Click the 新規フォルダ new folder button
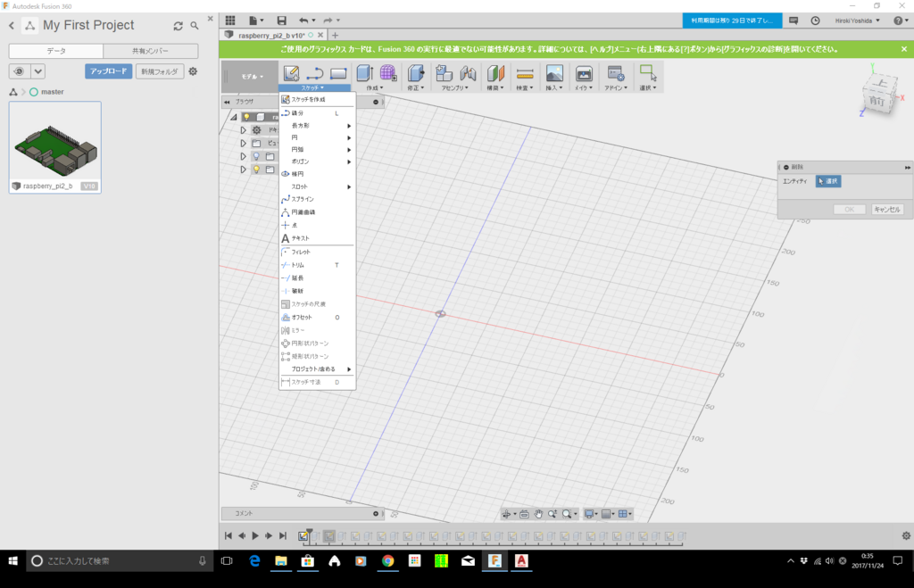The width and height of the screenshot is (914, 588). [160, 71]
